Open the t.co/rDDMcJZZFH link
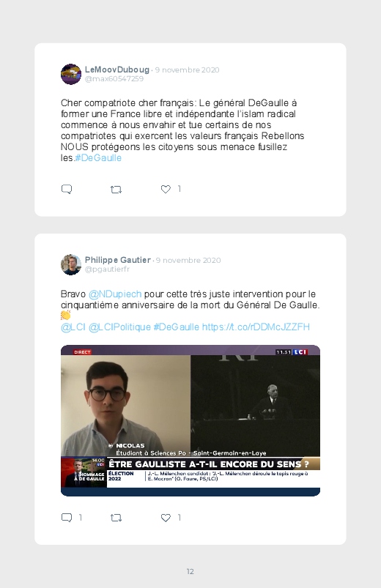Viewport: 381px width, 588px height. click(256, 327)
